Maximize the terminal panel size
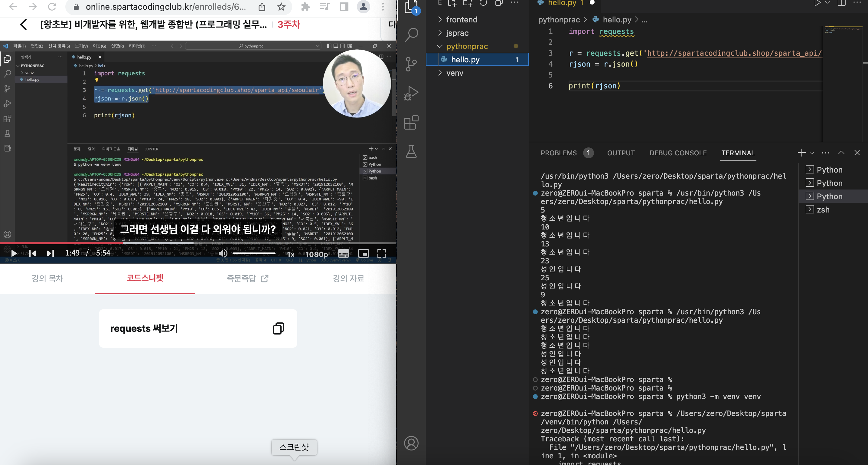Screen dimensions: 868x465 (x=841, y=153)
